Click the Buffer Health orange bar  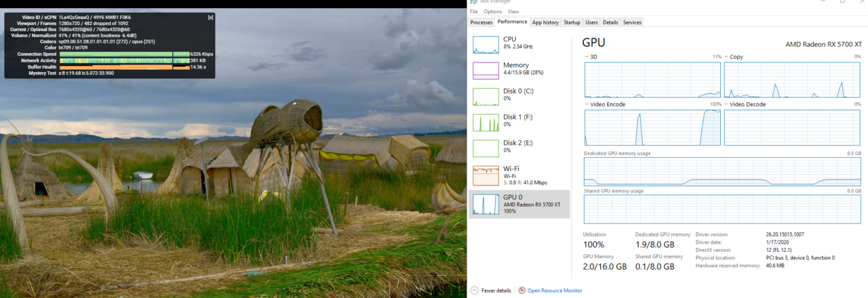[124, 67]
